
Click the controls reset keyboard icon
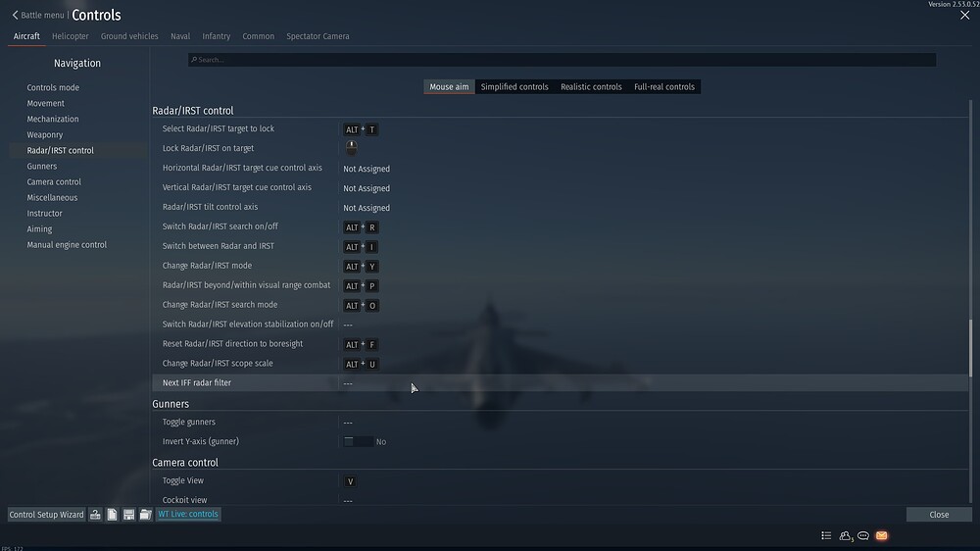pos(96,515)
